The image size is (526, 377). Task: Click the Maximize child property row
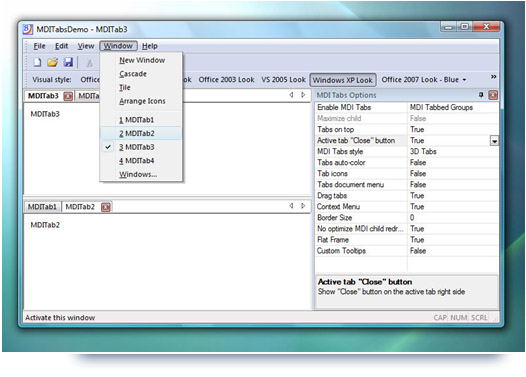[407, 118]
